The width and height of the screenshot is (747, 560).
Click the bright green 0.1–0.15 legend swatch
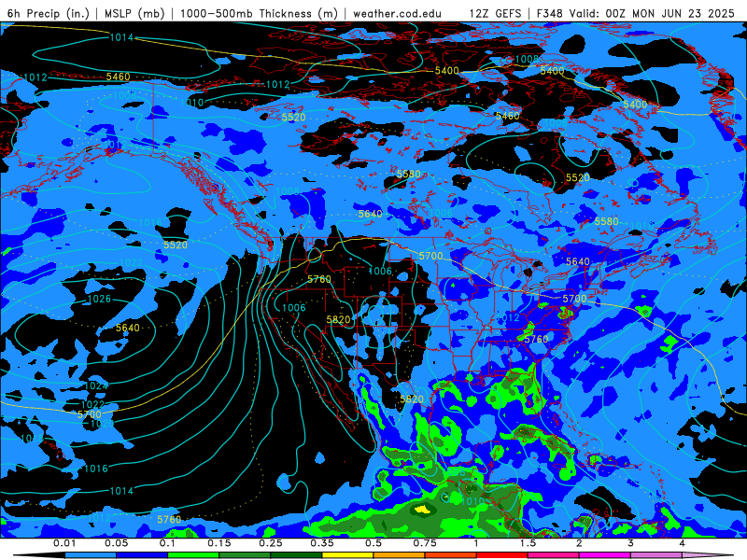pyautogui.click(x=193, y=555)
